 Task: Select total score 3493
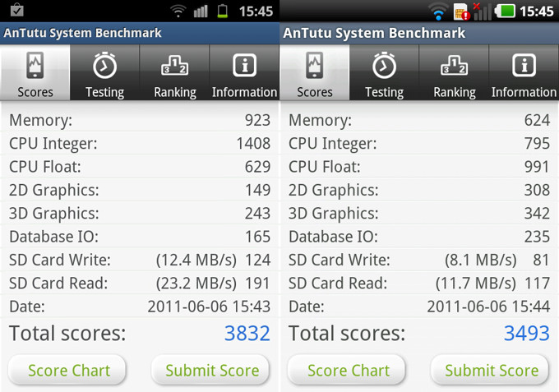(x=527, y=333)
